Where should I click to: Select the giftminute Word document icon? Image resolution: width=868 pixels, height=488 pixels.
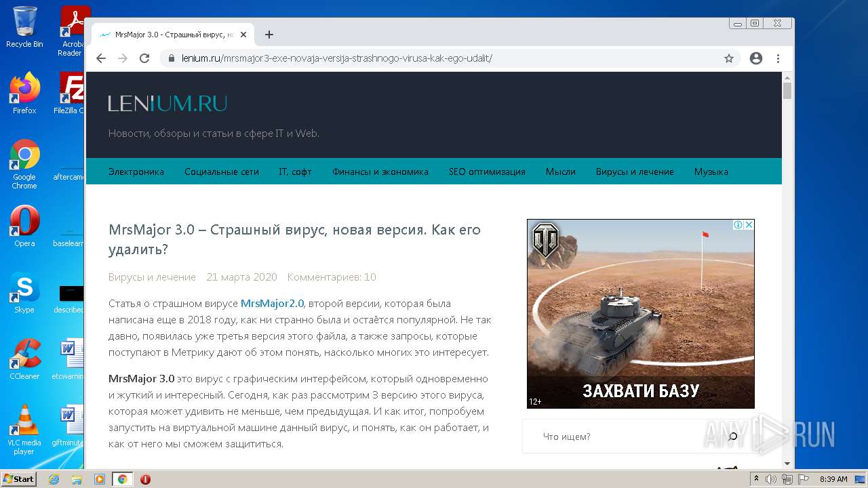pos(69,426)
